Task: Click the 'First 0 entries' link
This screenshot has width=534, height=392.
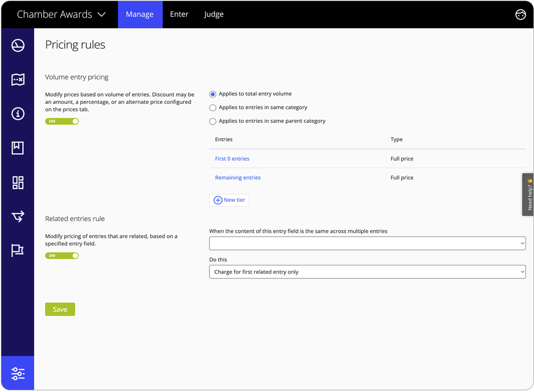Action: point(232,158)
